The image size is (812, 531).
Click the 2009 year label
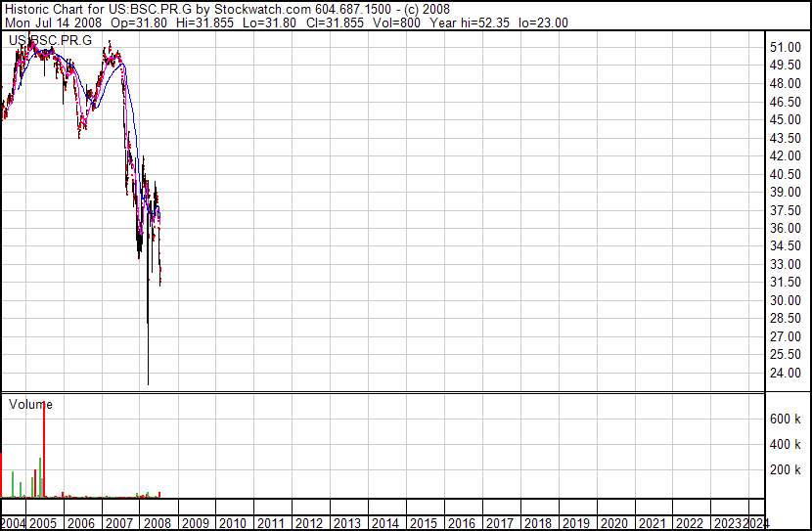196,523
